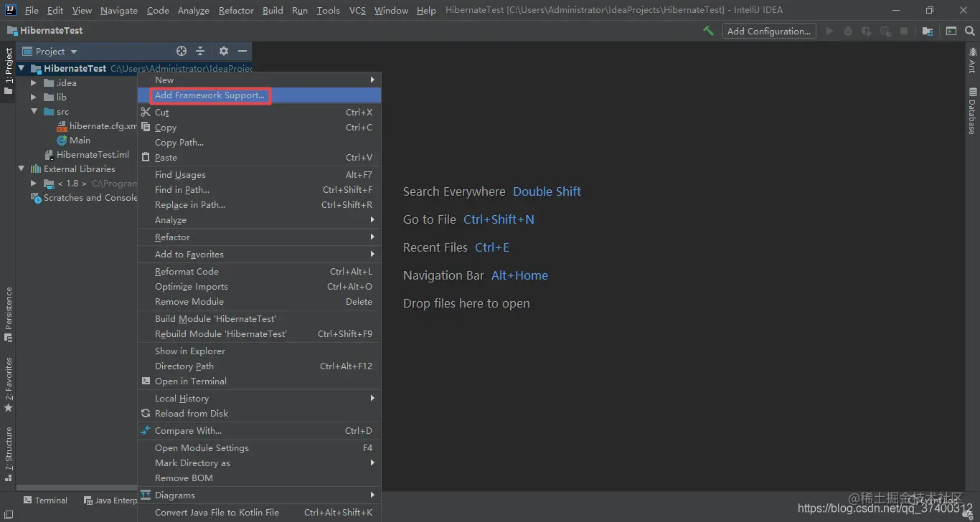Click the green Build Project hammer icon
This screenshot has height=522, width=980.
[x=708, y=31]
